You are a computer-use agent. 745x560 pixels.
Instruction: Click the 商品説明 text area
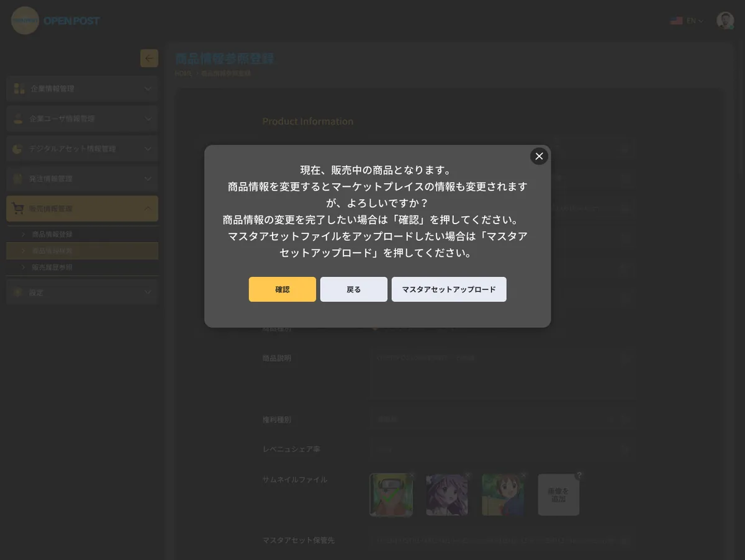pos(503,374)
